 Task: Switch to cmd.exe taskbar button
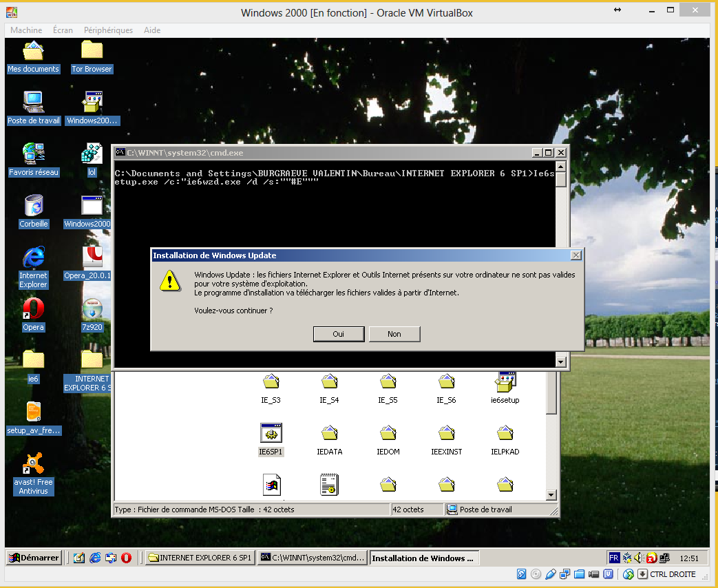tap(313, 558)
